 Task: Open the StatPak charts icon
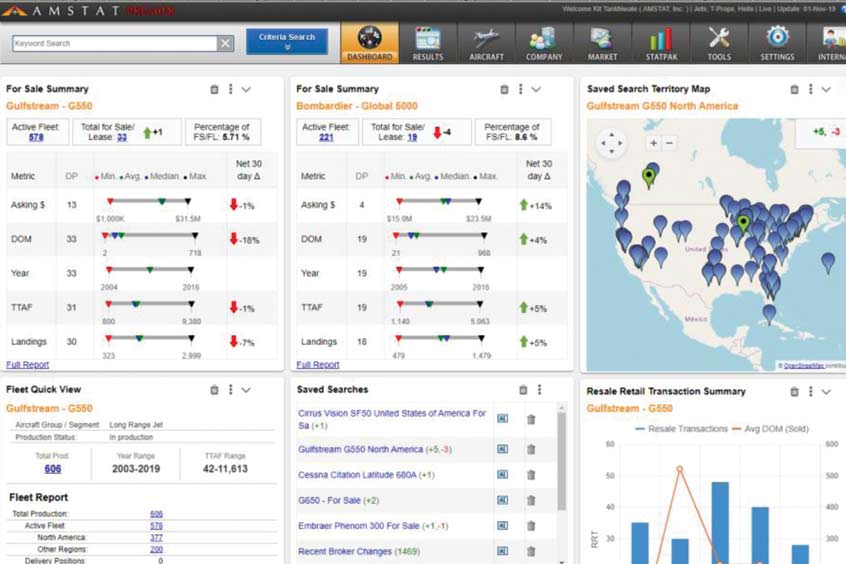click(660, 43)
